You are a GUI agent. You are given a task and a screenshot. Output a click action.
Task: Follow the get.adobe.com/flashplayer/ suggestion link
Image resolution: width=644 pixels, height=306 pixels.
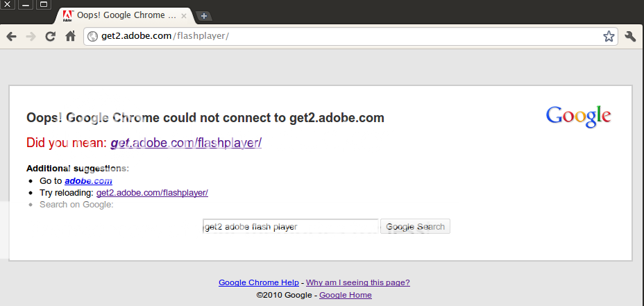pyautogui.click(x=186, y=143)
